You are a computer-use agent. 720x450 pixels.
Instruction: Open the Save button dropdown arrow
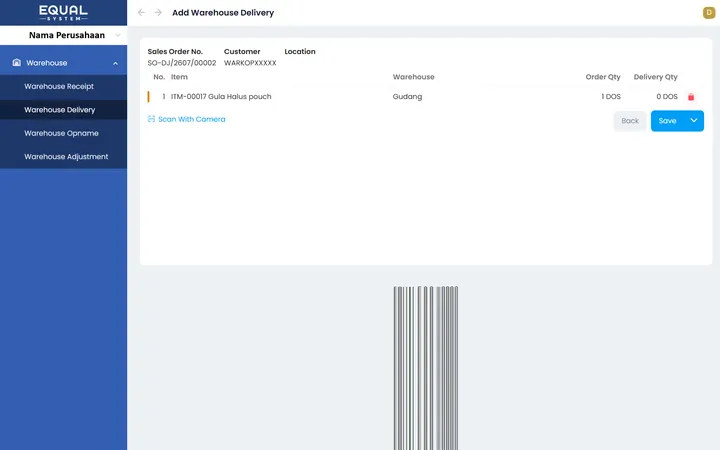click(x=693, y=121)
